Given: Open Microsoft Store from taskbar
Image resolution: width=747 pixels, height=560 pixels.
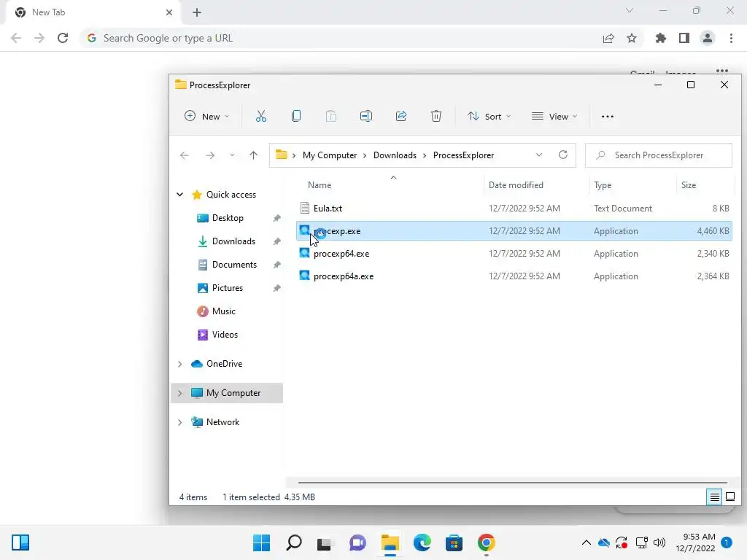Looking at the screenshot, I should pyautogui.click(x=454, y=542).
